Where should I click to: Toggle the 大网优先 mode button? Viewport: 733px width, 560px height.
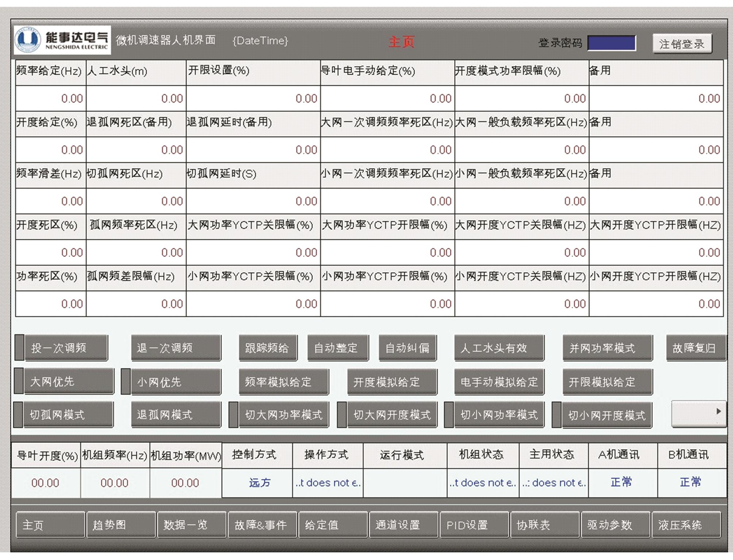(69, 382)
